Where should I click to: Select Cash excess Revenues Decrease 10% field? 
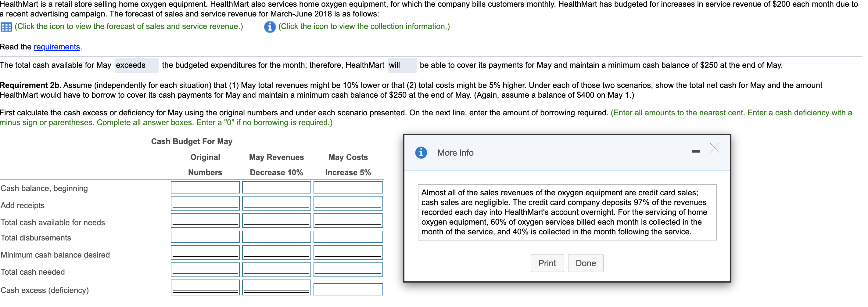coord(277,288)
